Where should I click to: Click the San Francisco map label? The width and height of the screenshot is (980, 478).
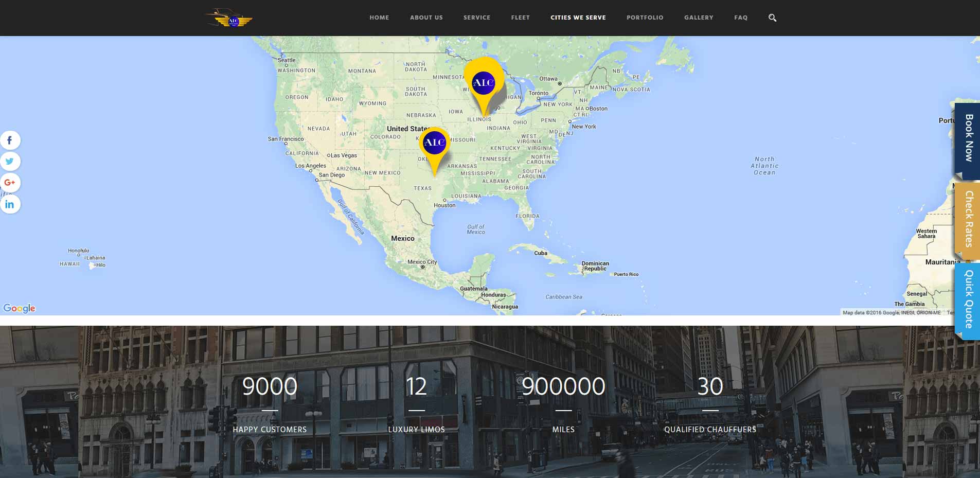[x=286, y=139]
